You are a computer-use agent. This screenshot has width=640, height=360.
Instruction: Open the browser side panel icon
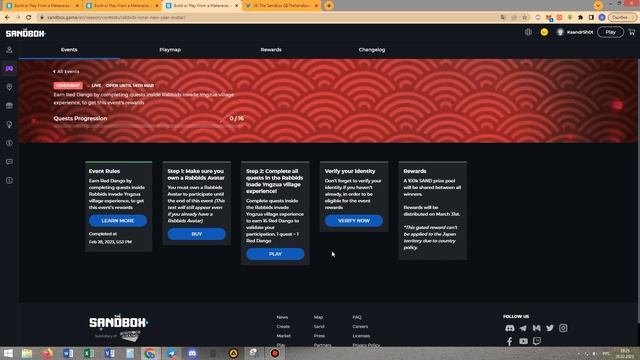click(x=591, y=18)
